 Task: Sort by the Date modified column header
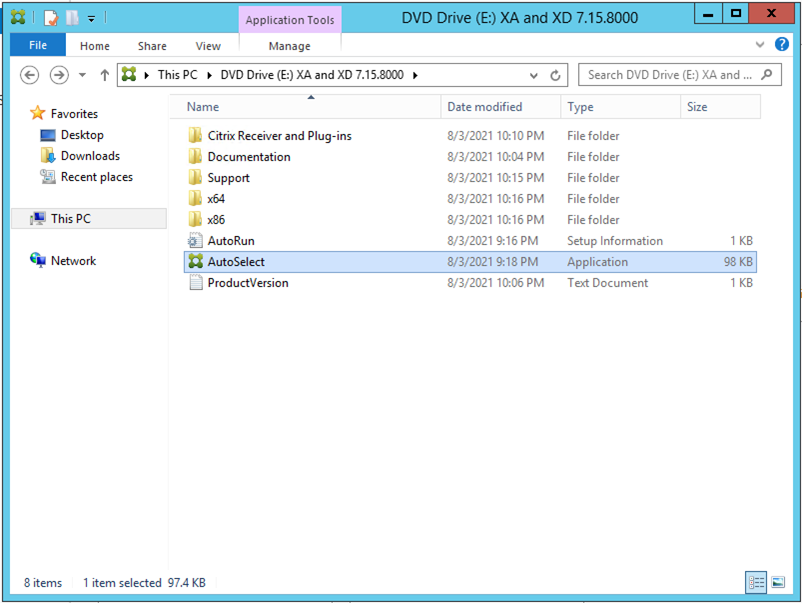[501, 107]
